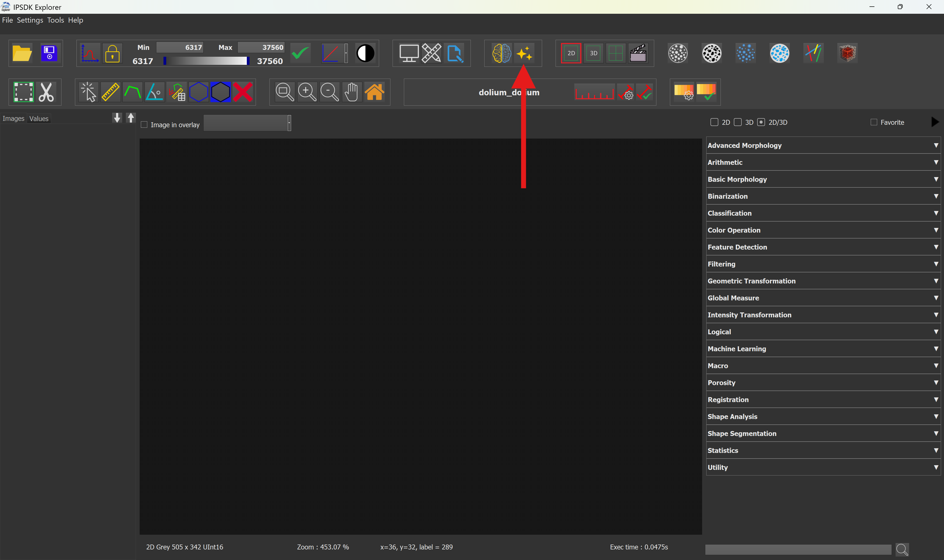The width and height of the screenshot is (944, 560).
Task: Open the histogram curve tool
Action: pyautogui.click(x=89, y=53)
